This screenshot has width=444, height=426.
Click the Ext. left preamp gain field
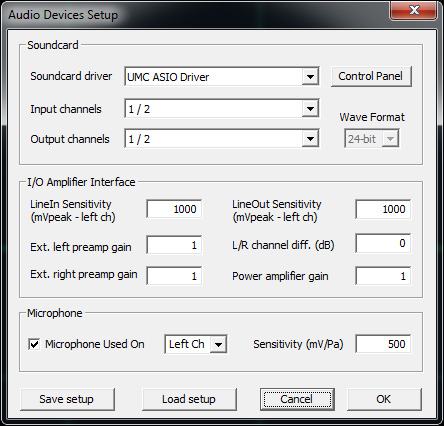pos(174,245)
